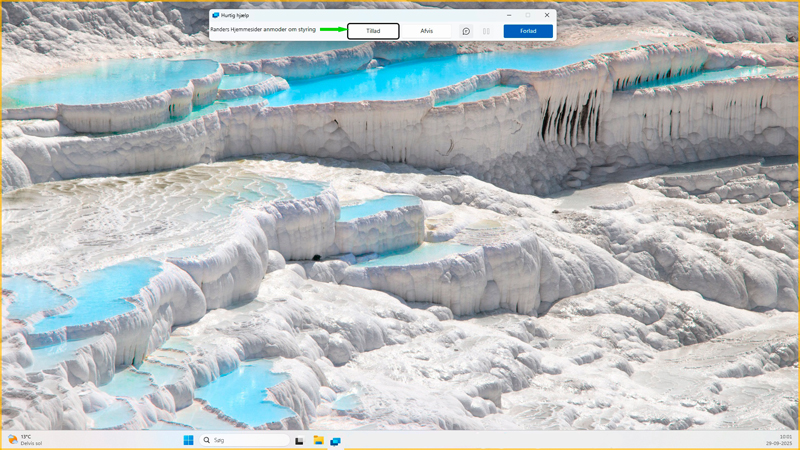Open Task View on the taskbar
Viewport: 800px width, 450px height.
point(299,440)
